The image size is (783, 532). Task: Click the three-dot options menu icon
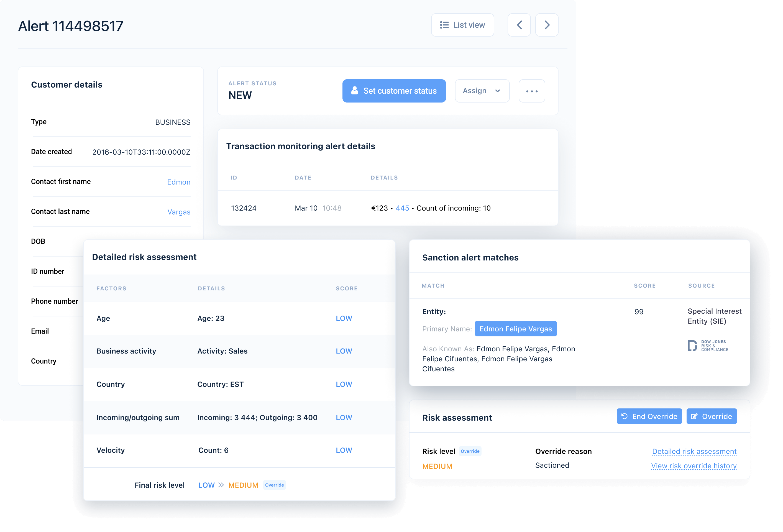click(531, 91)
